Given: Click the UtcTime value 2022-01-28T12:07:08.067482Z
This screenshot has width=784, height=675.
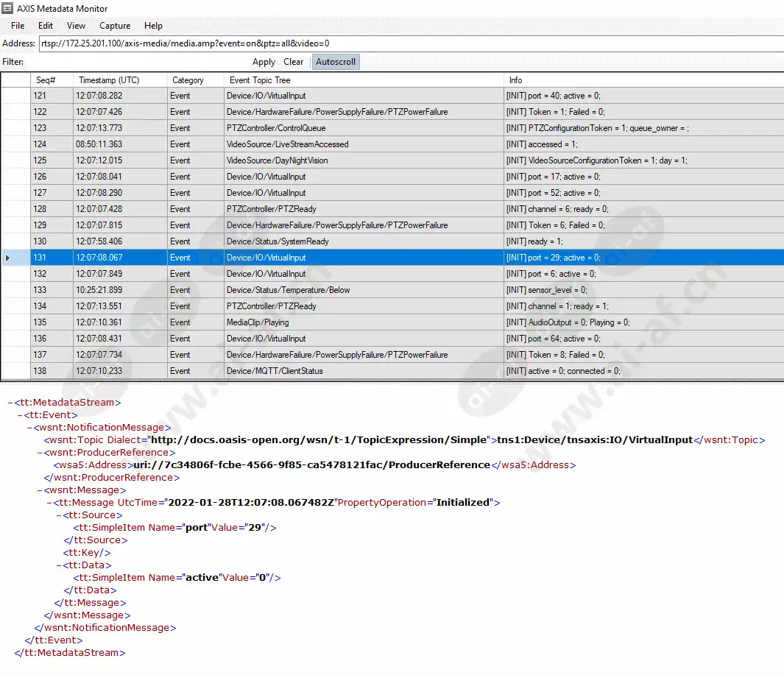Looking at the screenshot, I should (251, 503).
